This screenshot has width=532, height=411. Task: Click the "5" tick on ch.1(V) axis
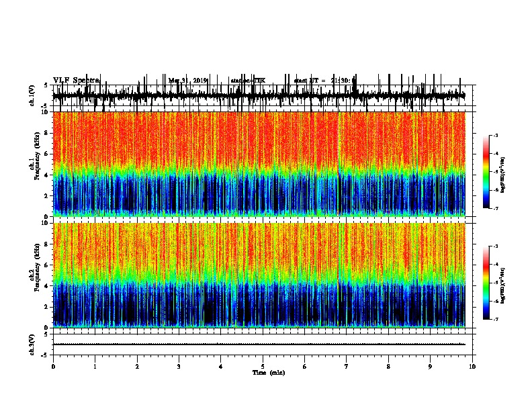tap(46, 85)
